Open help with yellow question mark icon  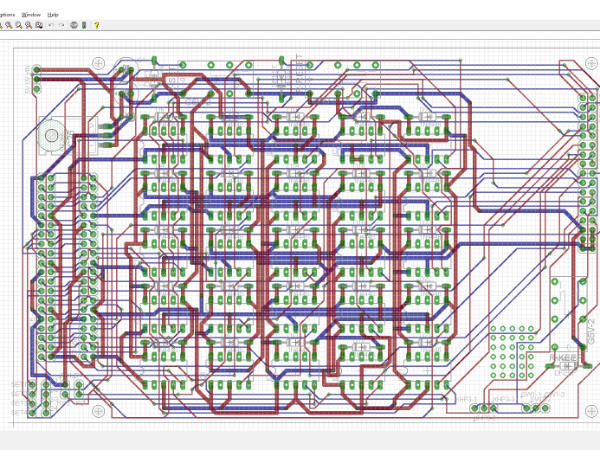pyautogui.click(x=96, y=25)
